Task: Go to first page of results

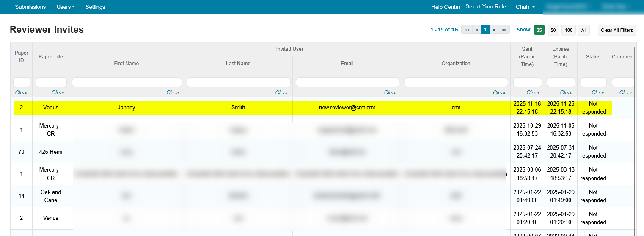Action: (467, 30)
